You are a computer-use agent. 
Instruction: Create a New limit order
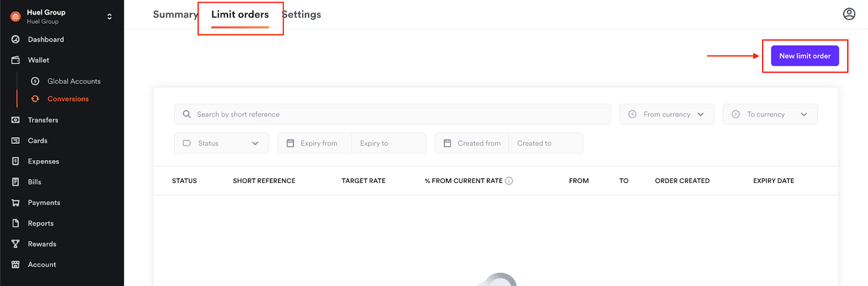pyautogui.click(x=805, y=56)
